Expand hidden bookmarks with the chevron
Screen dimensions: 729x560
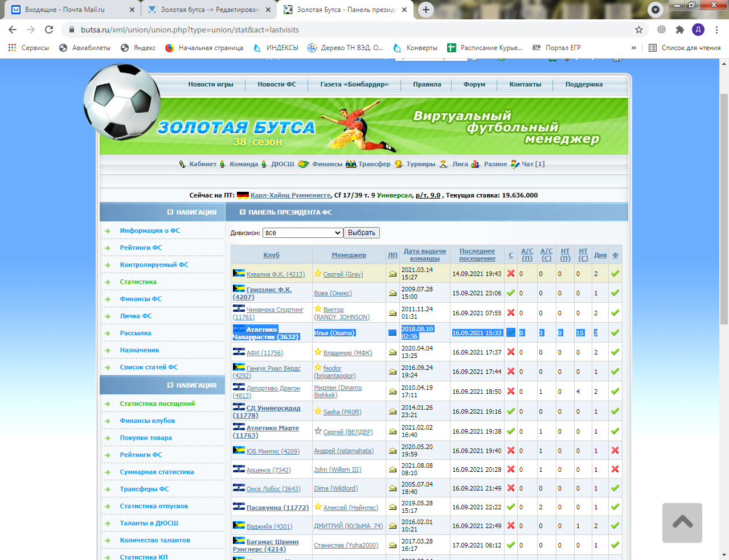coord(633,48)
